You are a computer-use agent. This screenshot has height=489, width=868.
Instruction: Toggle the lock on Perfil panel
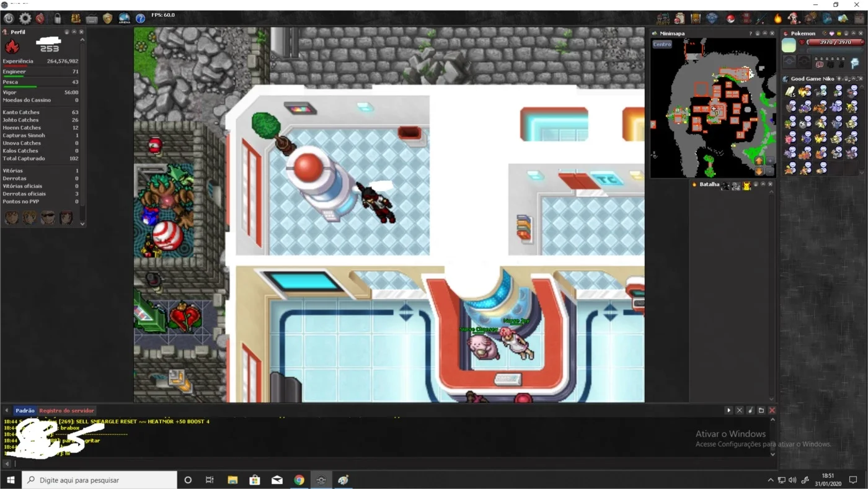pyautogui.click(x=66, y=32)
